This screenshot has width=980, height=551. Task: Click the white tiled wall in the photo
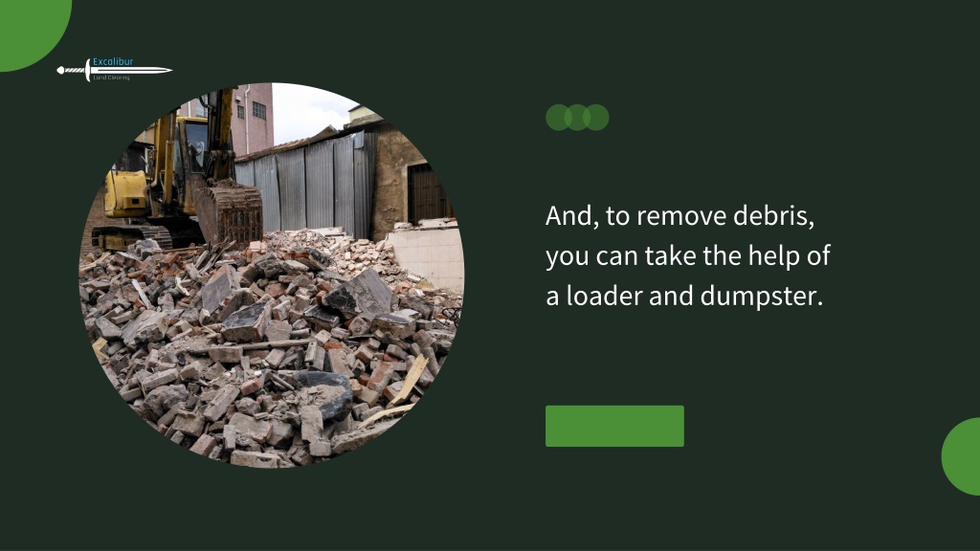pos(427,257)
